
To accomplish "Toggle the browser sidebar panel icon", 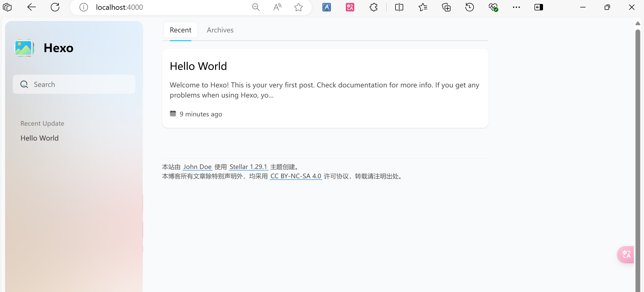I will coord(539,7).
